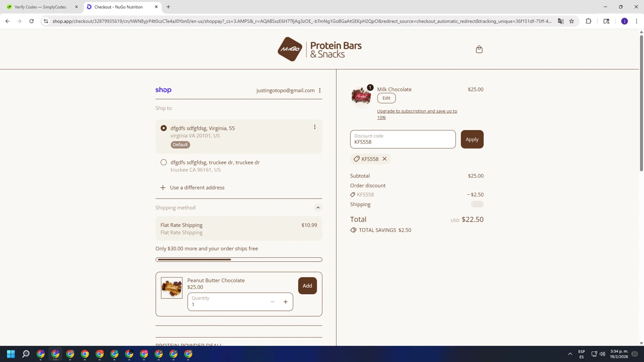Click the Subtotal $25.00 value
Image resolution: width=644 pixels, height=362 pixels.
[x=476, y=176]
